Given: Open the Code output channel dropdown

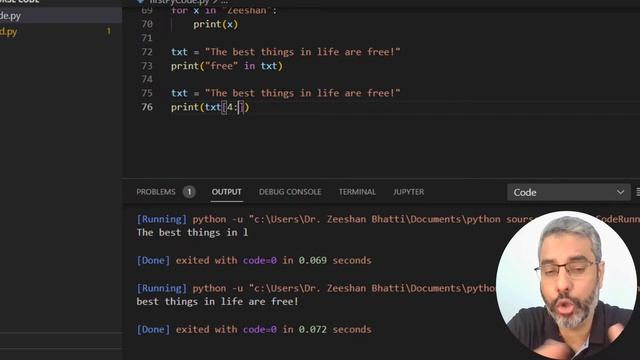Looking at the screenshot, I should tap(569, 192).
